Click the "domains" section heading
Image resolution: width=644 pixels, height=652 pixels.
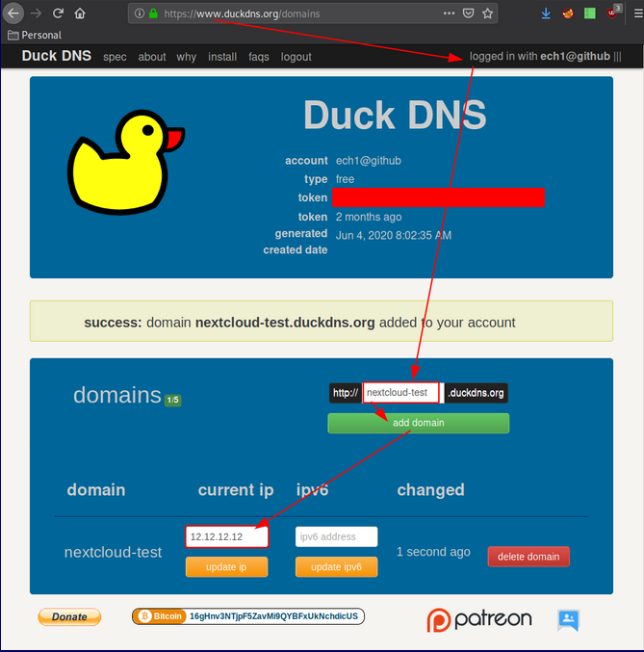(117, 395)
